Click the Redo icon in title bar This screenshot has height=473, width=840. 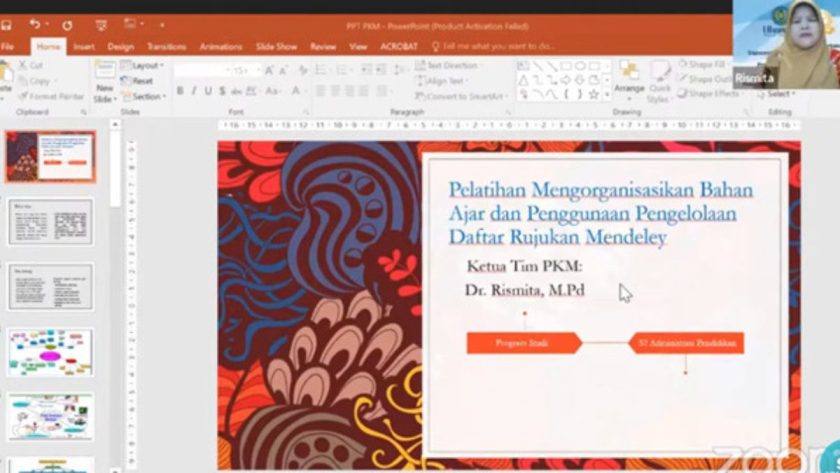point(67,24)
